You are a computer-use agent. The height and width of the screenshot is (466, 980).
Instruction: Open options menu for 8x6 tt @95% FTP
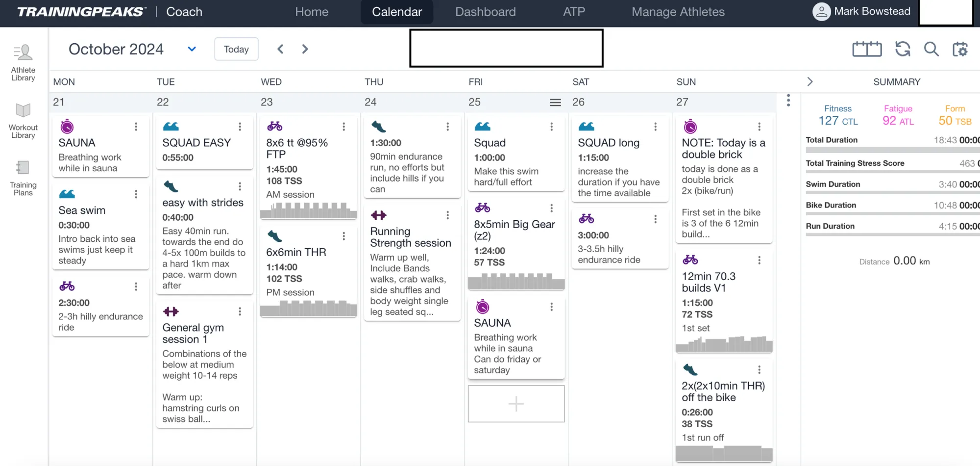pyautogui.click(x=343, y=127)
